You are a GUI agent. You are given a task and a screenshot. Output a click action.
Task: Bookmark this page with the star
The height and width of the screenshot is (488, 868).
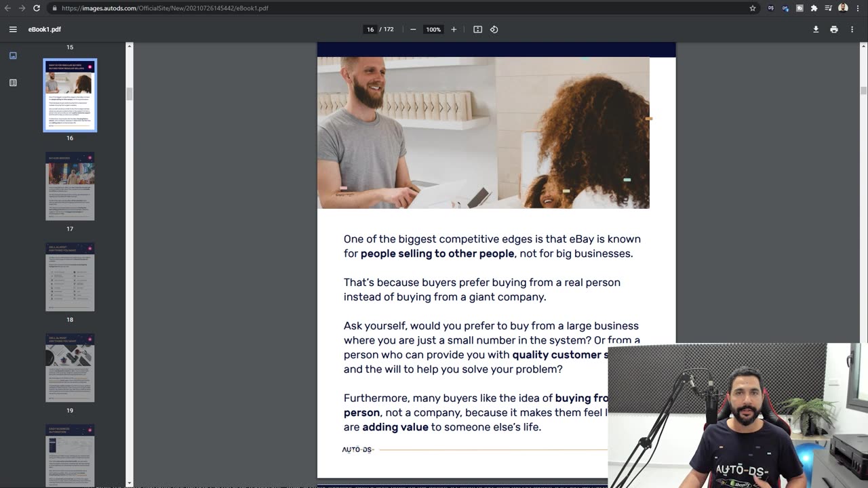pos(753,8)
